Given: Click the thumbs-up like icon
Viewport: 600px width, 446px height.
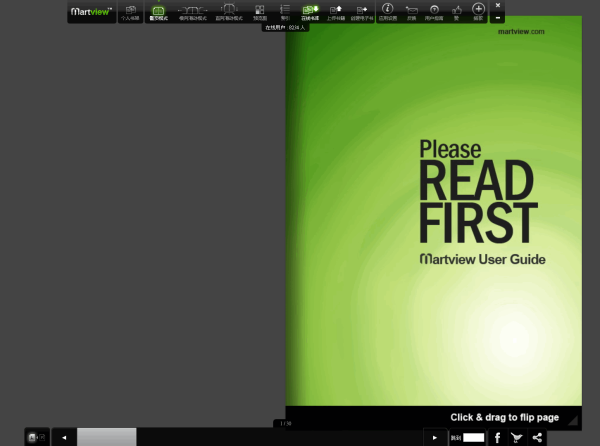Looking at the screenshot, I should click(x=457, y=13).
